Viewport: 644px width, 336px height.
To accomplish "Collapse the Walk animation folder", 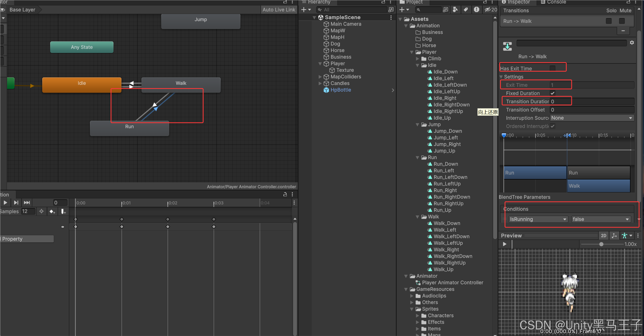I will pos(418,217).
